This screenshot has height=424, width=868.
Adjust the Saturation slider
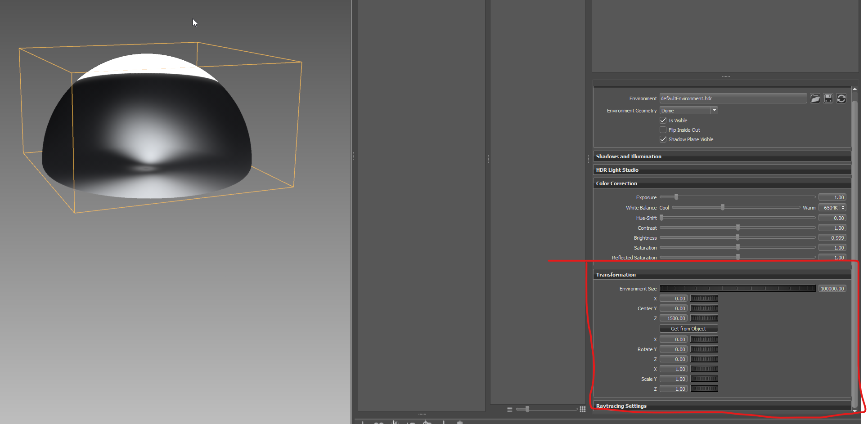coord(738,247)
